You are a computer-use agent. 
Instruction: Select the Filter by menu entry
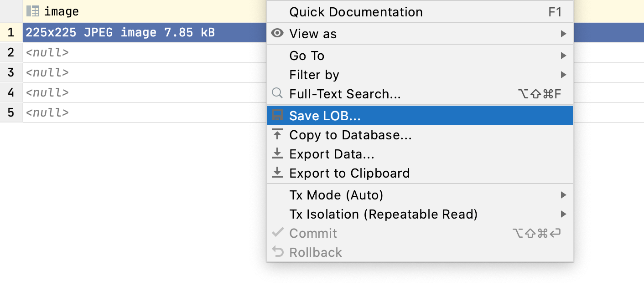(314, 74)
